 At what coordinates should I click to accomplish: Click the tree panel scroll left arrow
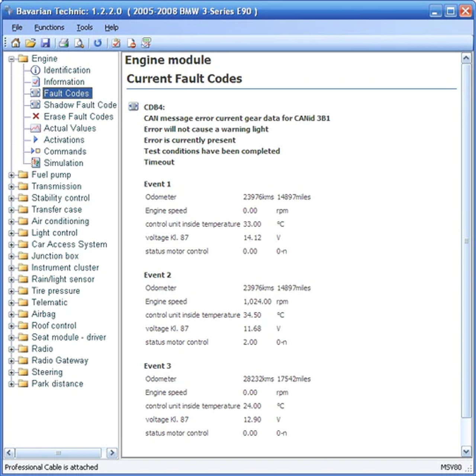click(9, 453)
